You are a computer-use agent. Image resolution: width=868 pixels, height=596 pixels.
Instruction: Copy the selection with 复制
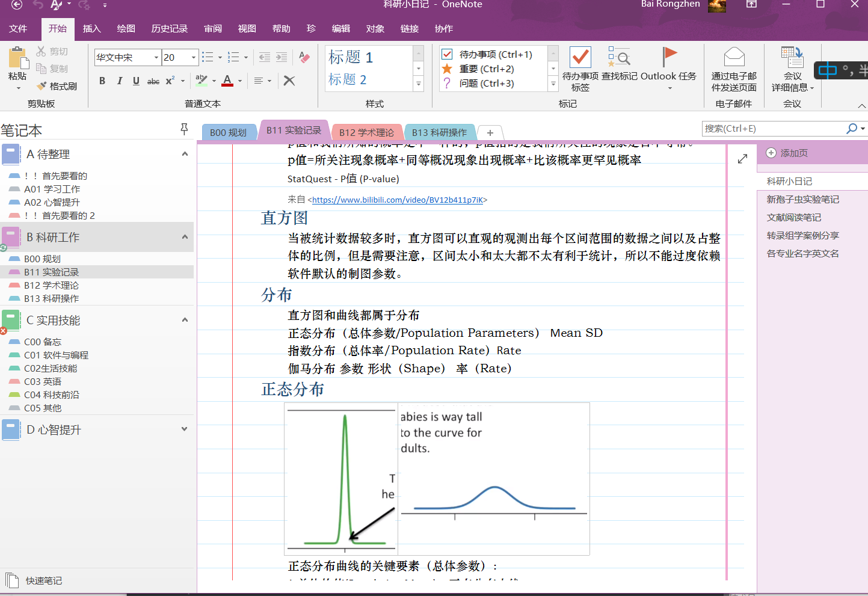coord(52,69)
